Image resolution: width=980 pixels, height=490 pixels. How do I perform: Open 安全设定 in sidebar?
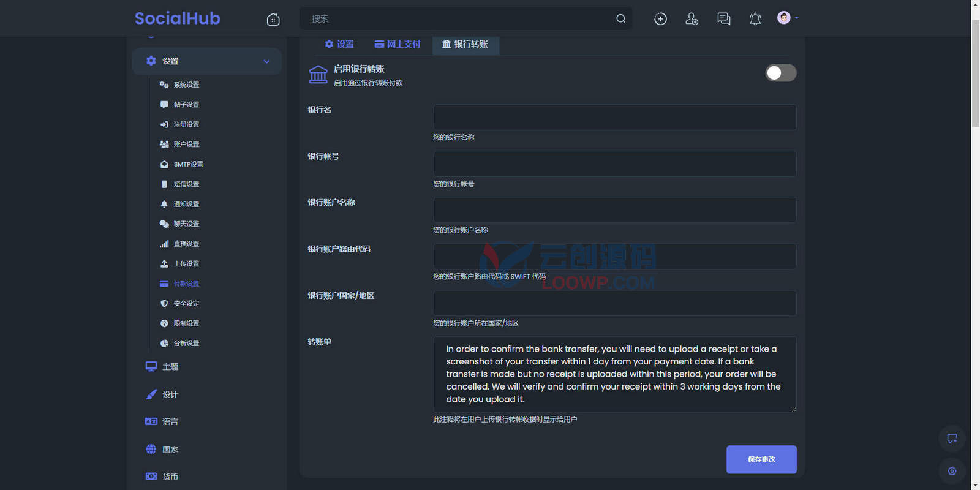[186, 304]
